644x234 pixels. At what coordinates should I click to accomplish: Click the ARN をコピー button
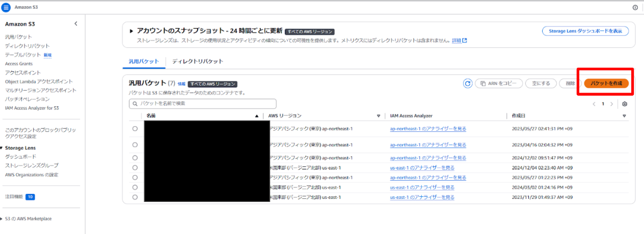499,83
